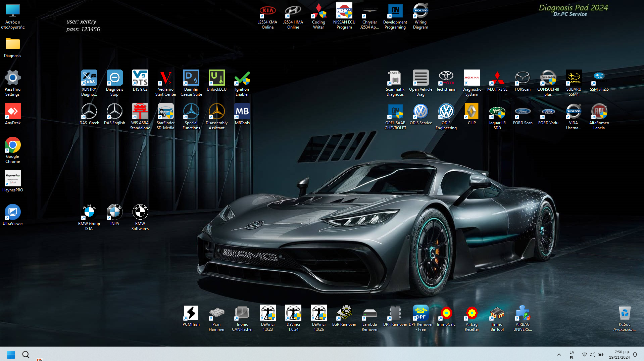
Task: Open Daimler Caesar Suite shortcut
Action: coord(191,83)
